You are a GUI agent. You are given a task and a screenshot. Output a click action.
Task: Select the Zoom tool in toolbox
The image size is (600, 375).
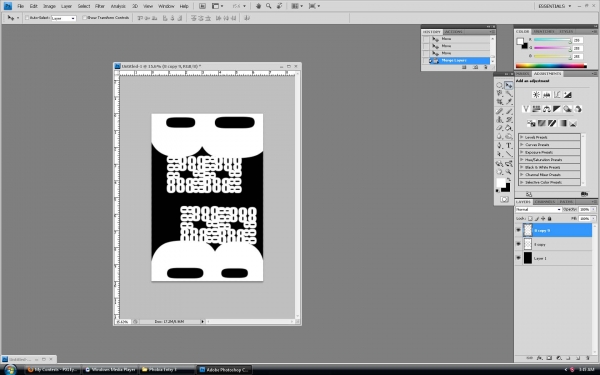pos(509,171)
